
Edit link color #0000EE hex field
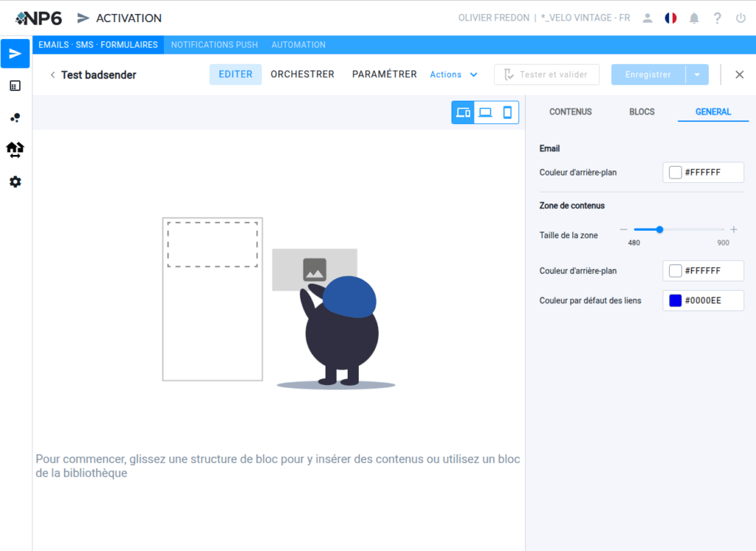703,300
